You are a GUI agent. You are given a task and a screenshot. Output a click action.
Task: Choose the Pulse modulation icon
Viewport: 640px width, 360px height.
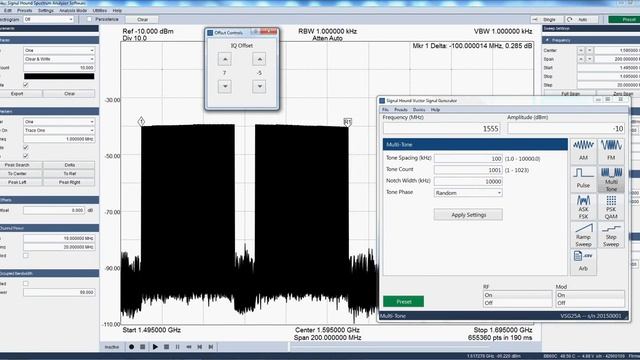[583, 178]
